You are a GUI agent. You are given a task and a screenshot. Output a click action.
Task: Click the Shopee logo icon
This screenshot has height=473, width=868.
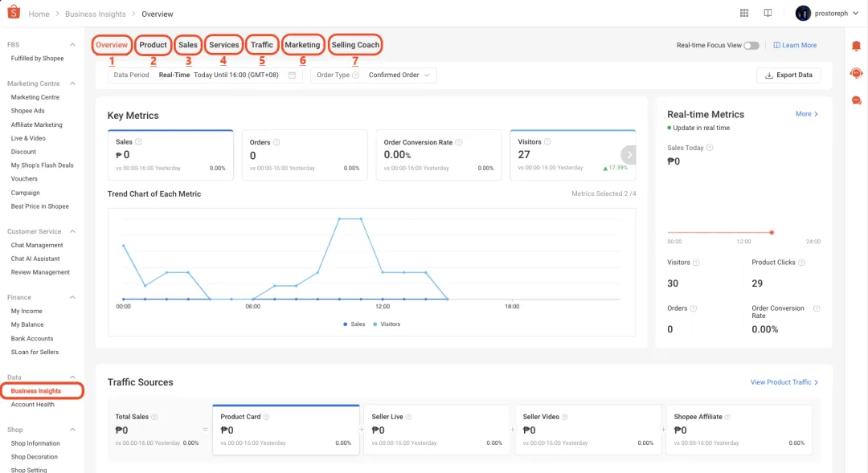[x=14, y=11]
